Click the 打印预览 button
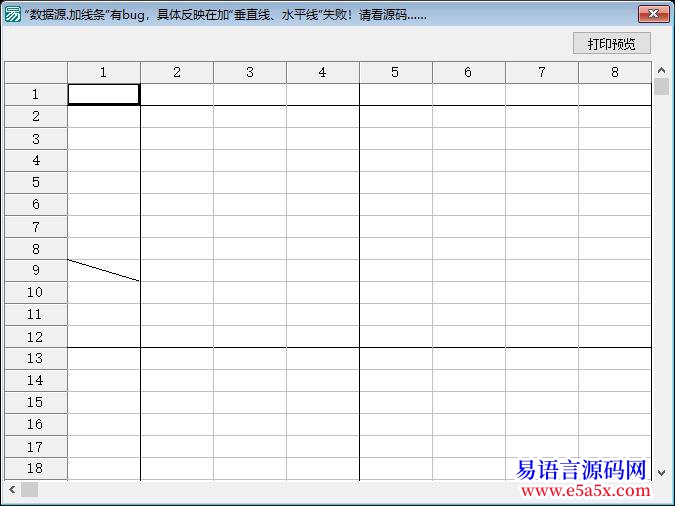The height and width of the screenshot is (506, 675). point(611,43)
